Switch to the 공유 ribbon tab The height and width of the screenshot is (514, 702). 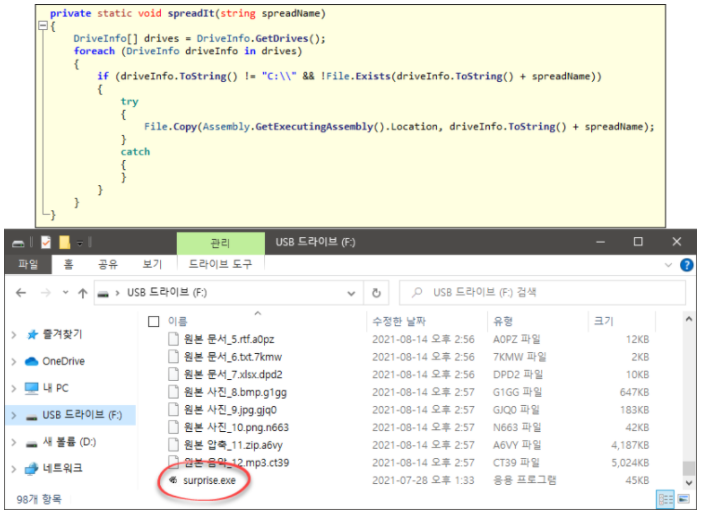tap(108, 264)
